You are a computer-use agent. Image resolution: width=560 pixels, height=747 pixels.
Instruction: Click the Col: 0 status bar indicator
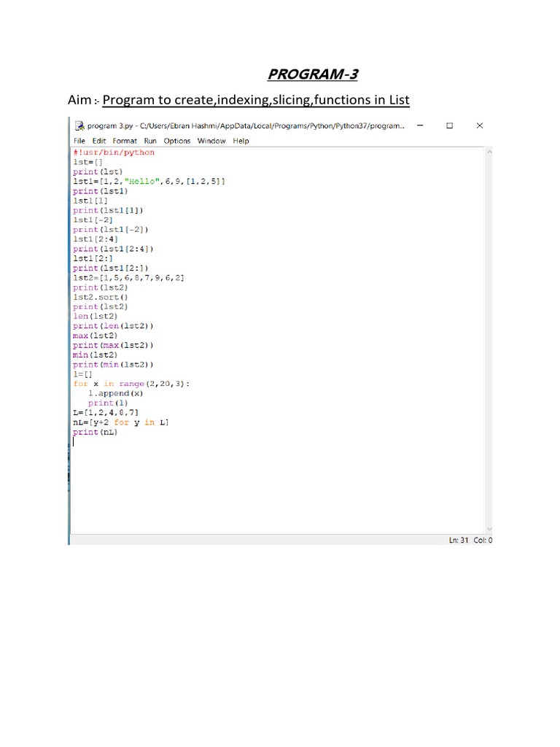tap(483, 541)
